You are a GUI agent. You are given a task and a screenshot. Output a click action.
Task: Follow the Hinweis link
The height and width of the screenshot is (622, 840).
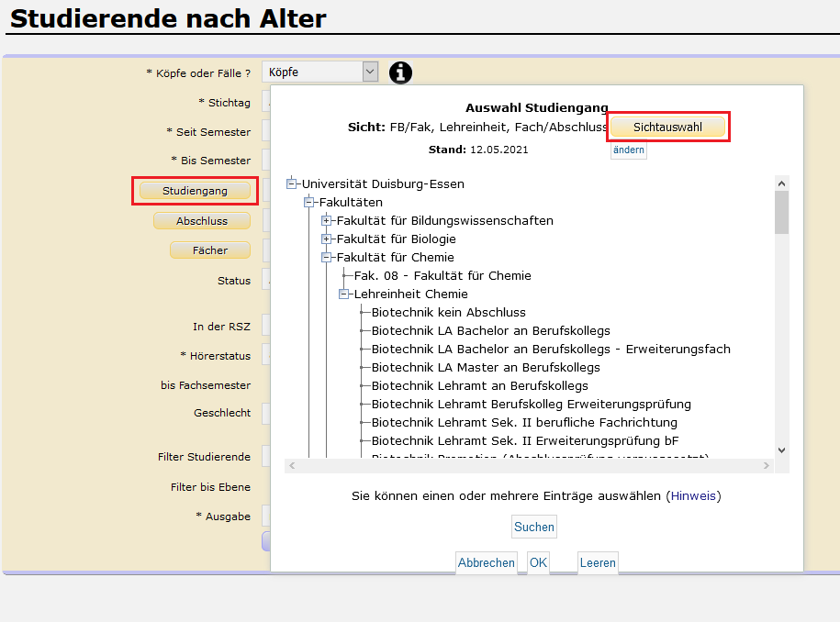point(693,495)
